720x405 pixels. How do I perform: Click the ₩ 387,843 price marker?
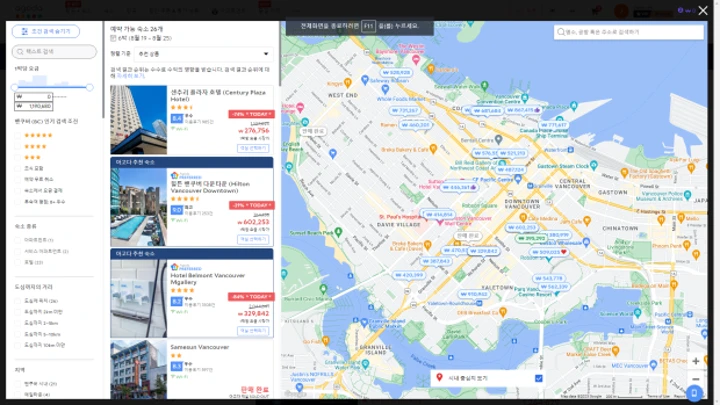[x=436, y=261]
